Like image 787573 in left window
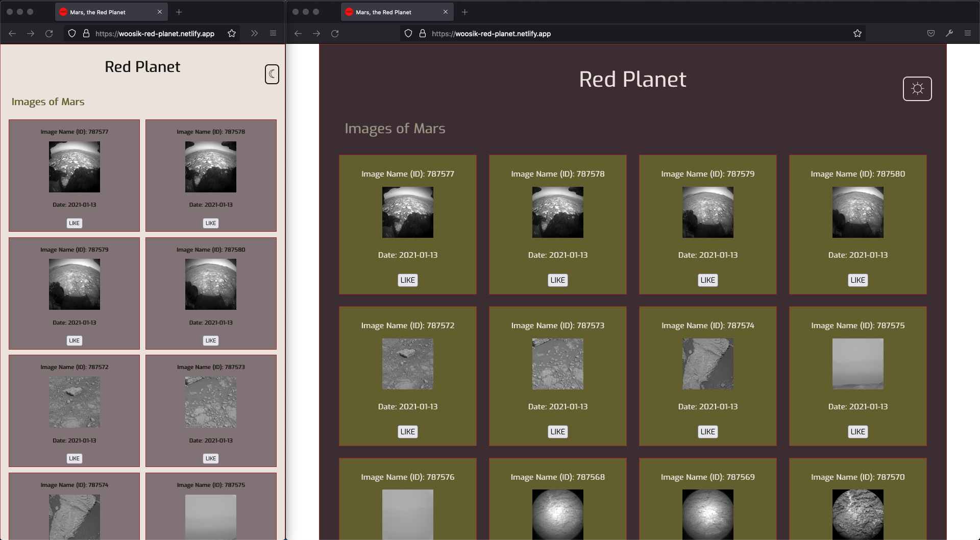 [x=211, y=458]
